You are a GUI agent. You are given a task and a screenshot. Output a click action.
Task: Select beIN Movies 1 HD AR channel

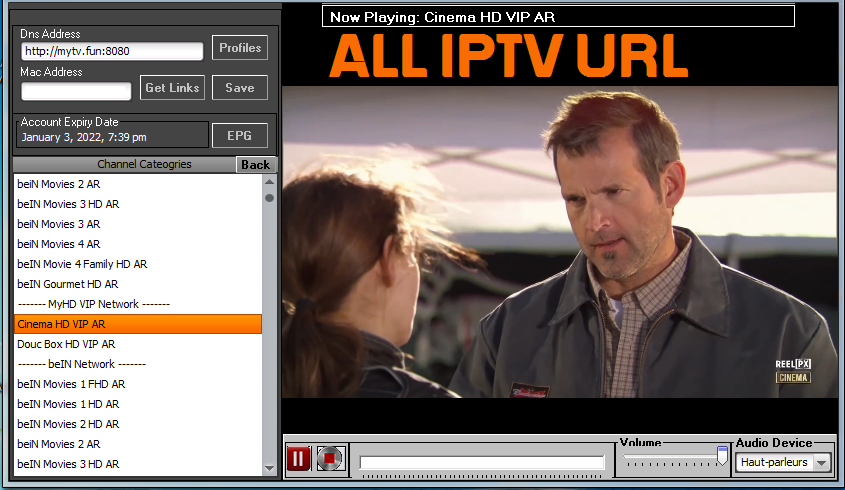pos(138,404)
